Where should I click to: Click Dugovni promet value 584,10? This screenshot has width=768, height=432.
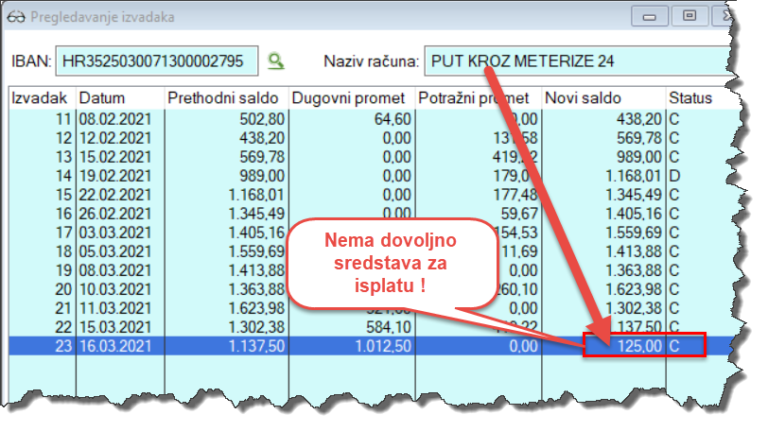(x=388, y=327)
